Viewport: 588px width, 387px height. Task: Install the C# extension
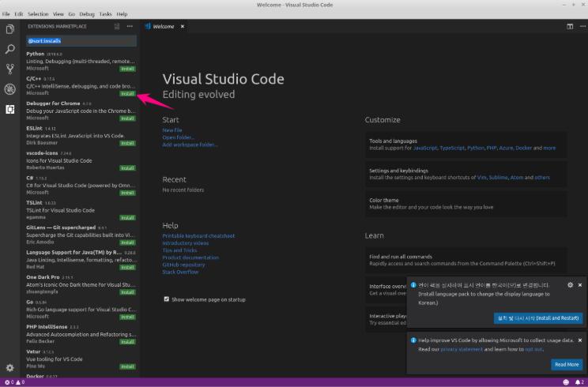click(127, 193)
